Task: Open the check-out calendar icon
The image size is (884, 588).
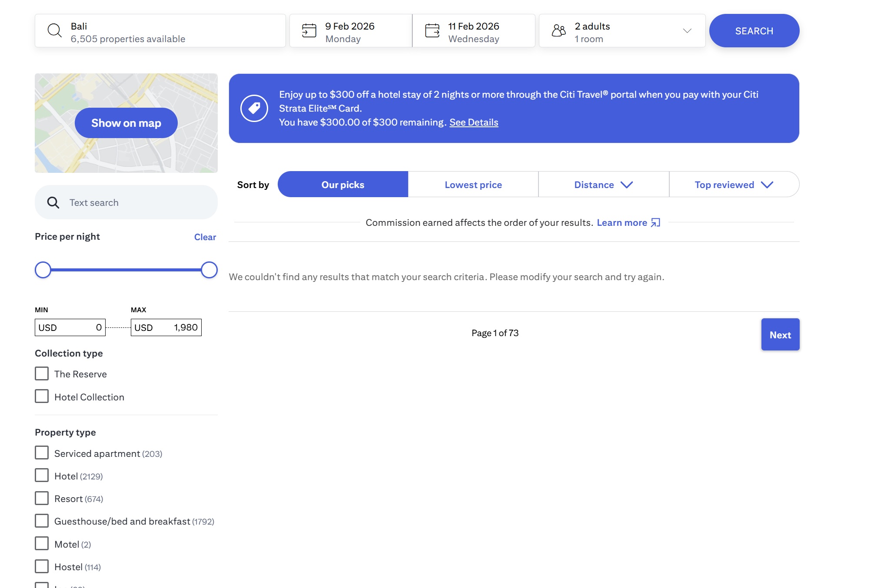Action: pos(432,30)
